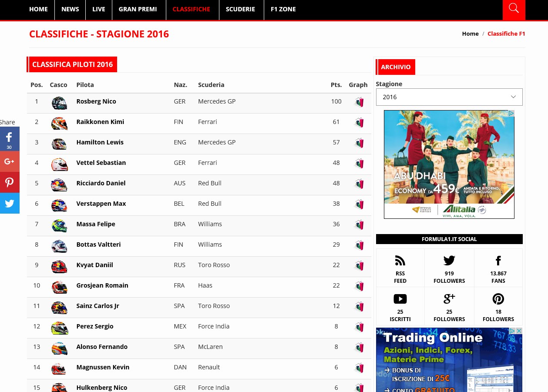Open graph icon for Rosberg Nico

[359, 102]
